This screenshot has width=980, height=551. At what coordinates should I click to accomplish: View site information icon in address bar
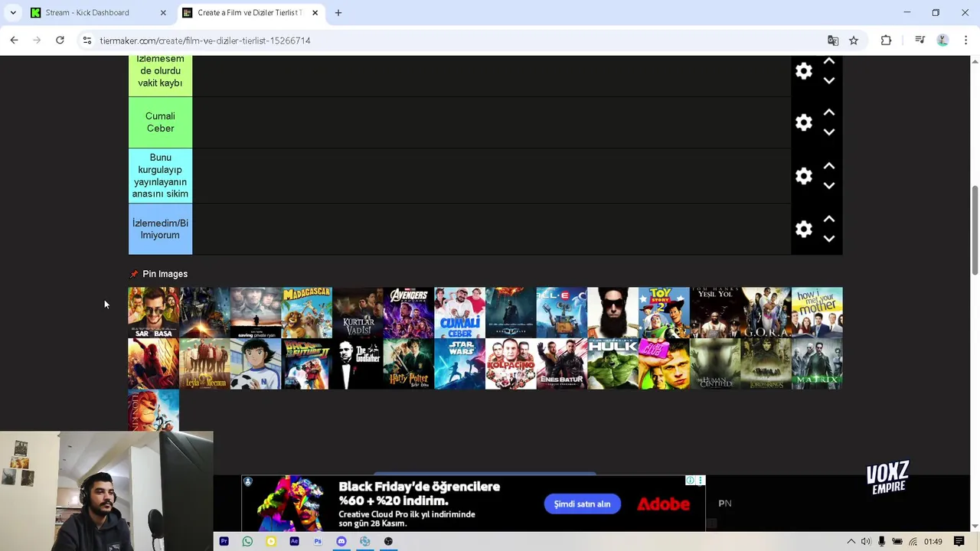[87, 41]
